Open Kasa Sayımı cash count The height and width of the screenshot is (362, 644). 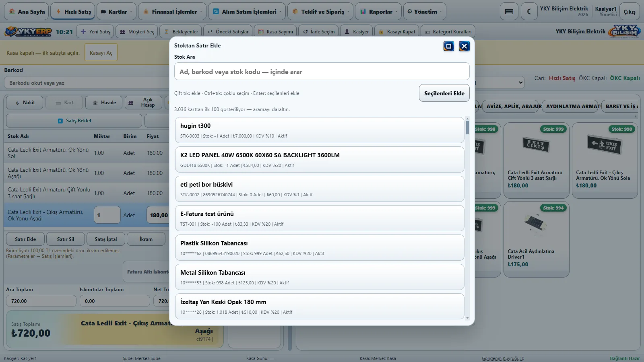click(276, 31)
